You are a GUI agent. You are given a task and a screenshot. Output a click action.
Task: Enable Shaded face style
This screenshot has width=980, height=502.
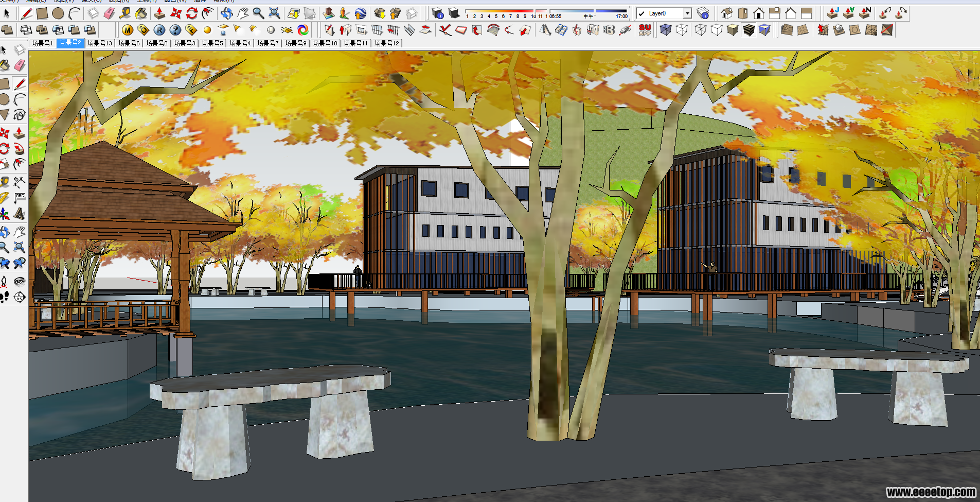coord(733,30)
